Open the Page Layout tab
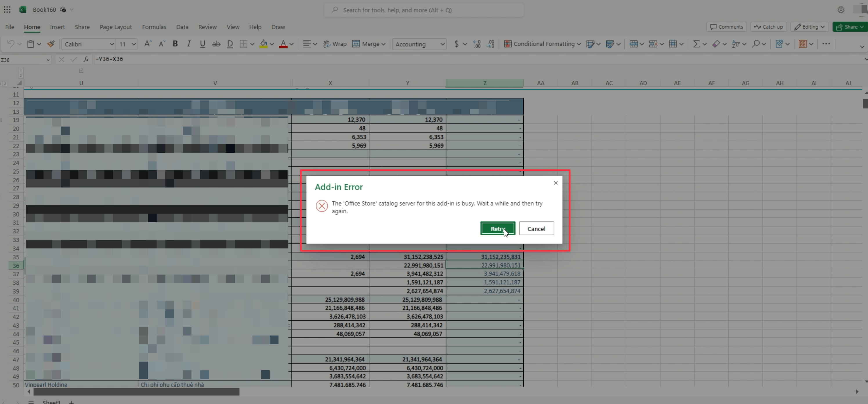 [x=115, y=27]
